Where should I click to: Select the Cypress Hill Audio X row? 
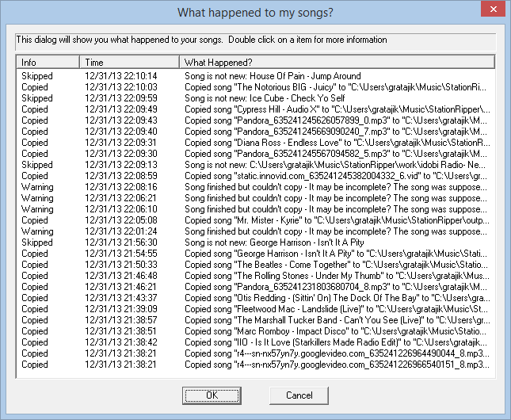[256, 109]
